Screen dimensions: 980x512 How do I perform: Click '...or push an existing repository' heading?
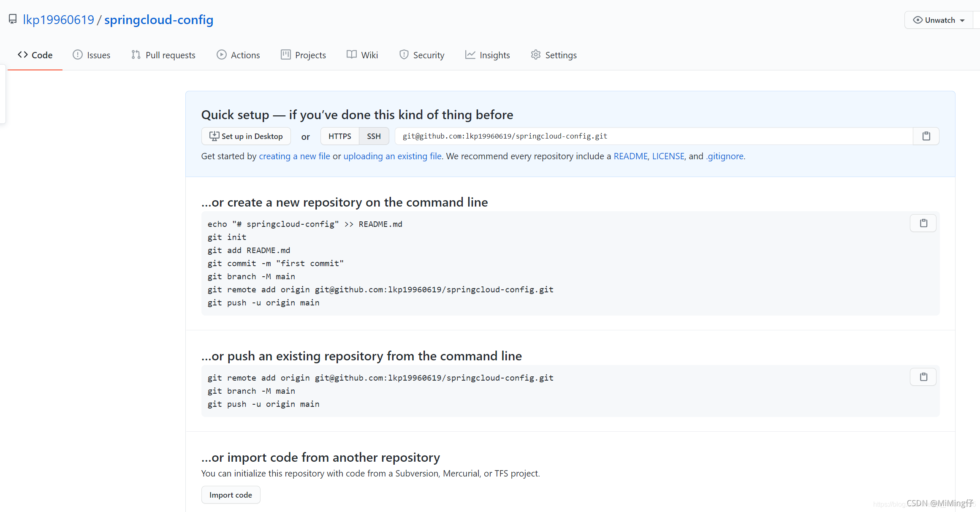pos(361,356)
